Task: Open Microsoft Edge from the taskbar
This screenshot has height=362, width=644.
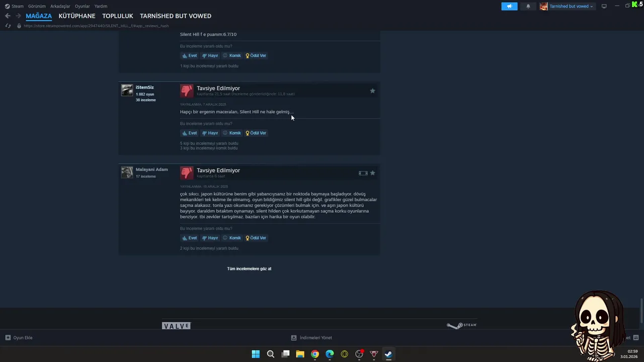Action: click(330, 354)
